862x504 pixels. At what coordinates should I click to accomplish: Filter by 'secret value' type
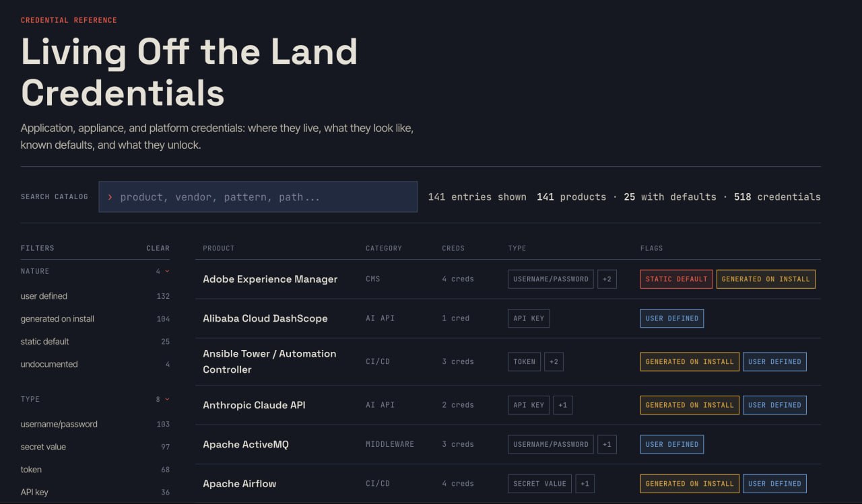click(95, 447)
